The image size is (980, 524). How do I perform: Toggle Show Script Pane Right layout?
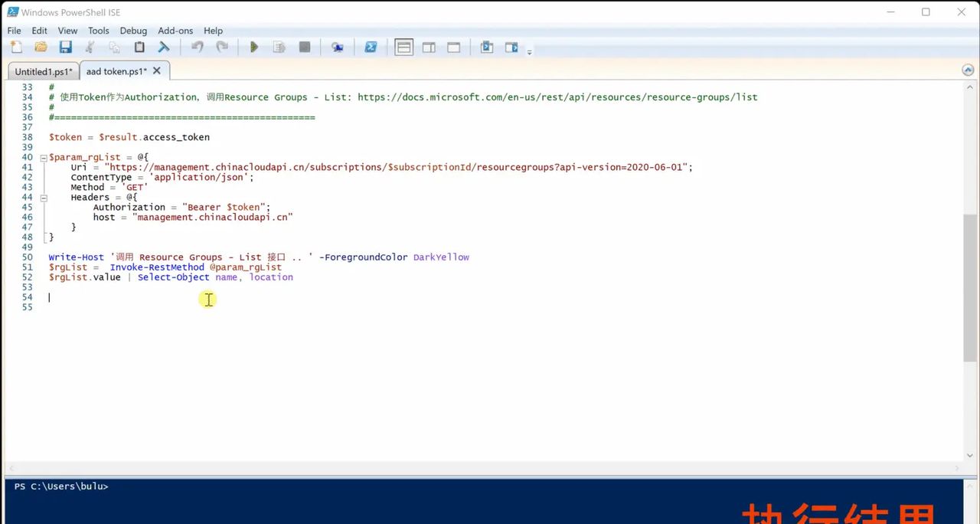(429, 47)
